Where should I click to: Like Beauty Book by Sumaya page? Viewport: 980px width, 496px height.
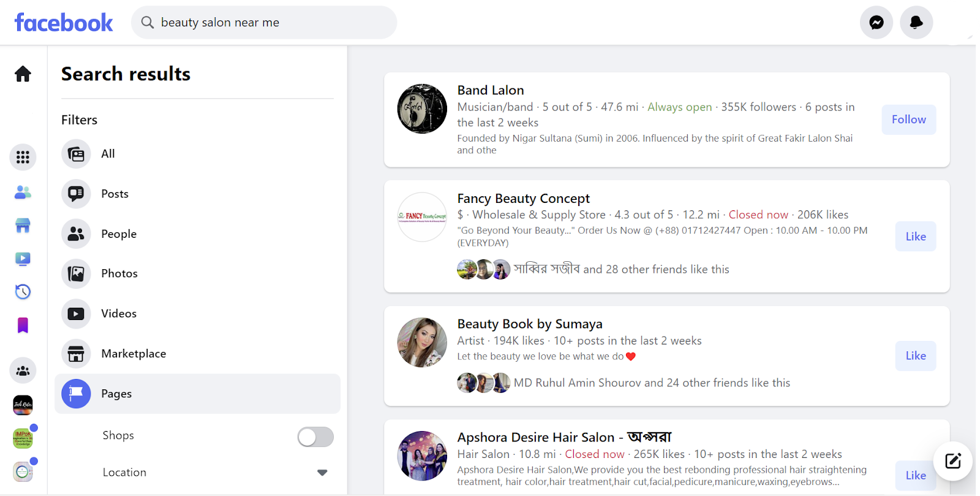point(916,356)
